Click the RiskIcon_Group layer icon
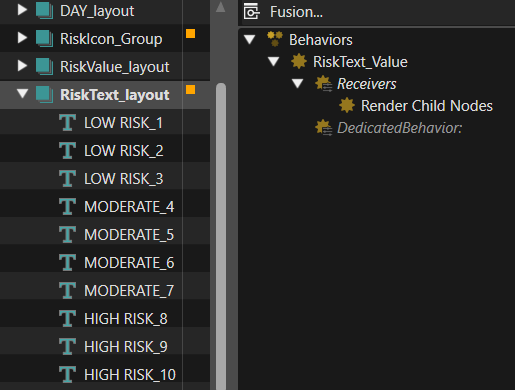Viewport: 515px width, 390px height. 44,38
